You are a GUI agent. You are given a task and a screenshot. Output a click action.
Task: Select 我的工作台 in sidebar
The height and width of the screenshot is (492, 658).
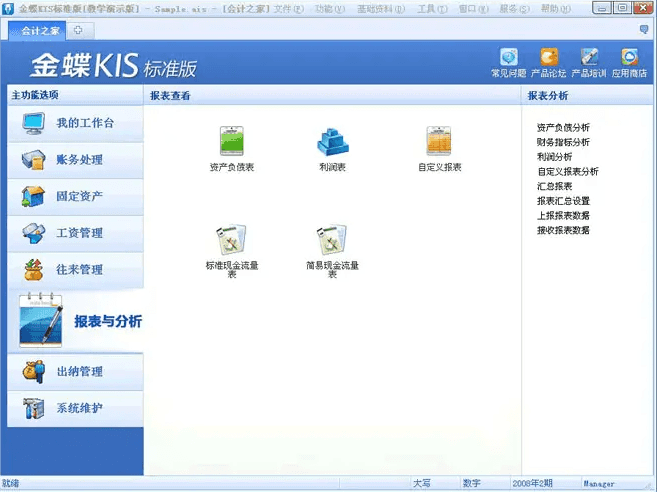click(x=76, y=123)
